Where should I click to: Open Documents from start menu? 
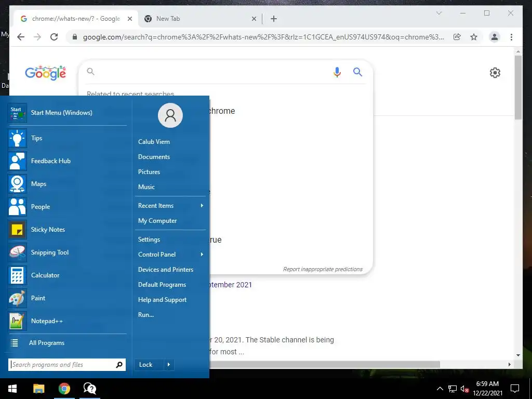click(154, 157)
